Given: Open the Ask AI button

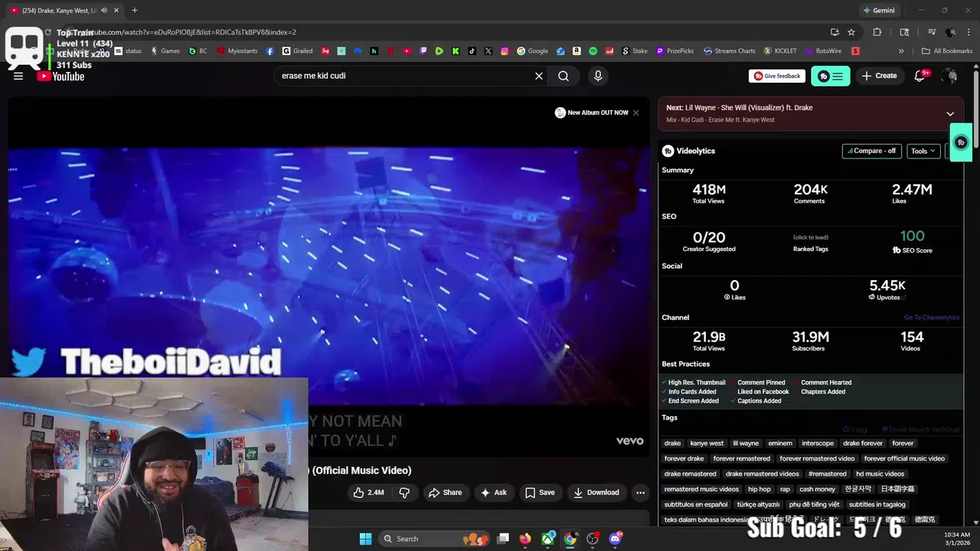Looking at the screenshot, I should click(493, 493).
